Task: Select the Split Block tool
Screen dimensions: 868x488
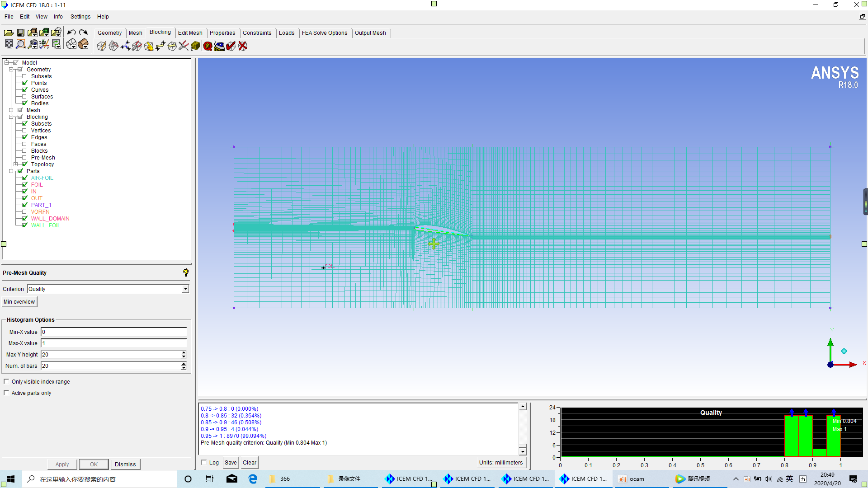Action: [x=113, y=46]
